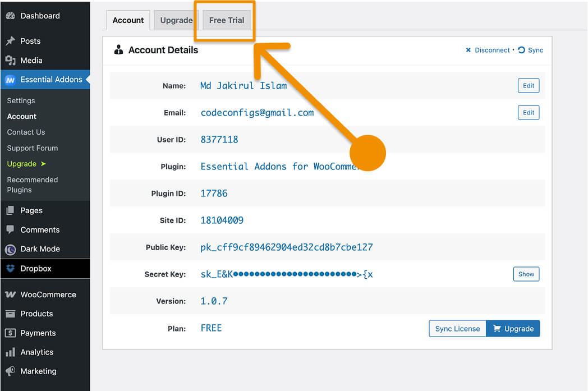Viewport: 588px width, 391px height.
Task: Click the Dropbox logo icon
Action: (x=11, y=268)
